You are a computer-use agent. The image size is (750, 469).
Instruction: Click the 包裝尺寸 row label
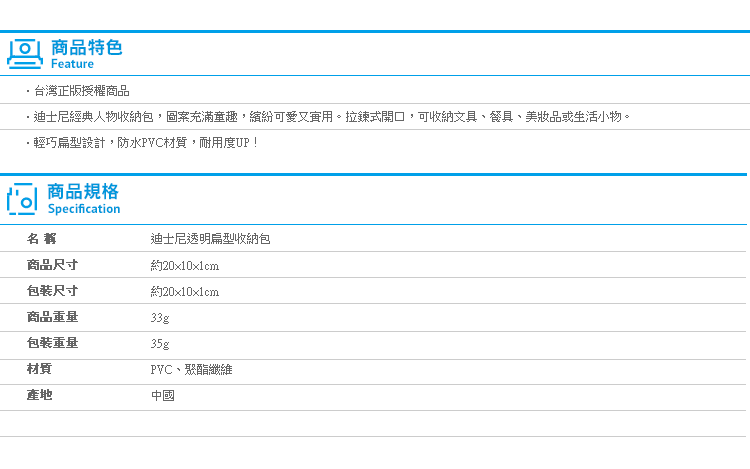pos(53,291)
